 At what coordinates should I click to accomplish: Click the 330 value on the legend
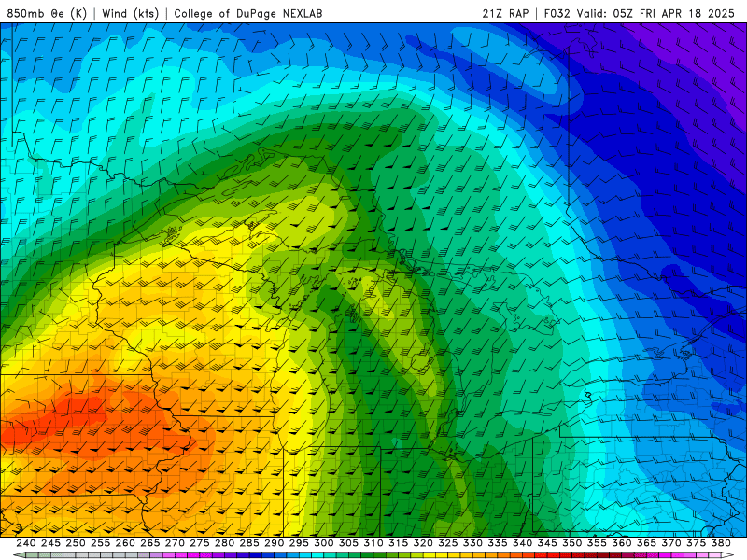[x=472, y=543]
